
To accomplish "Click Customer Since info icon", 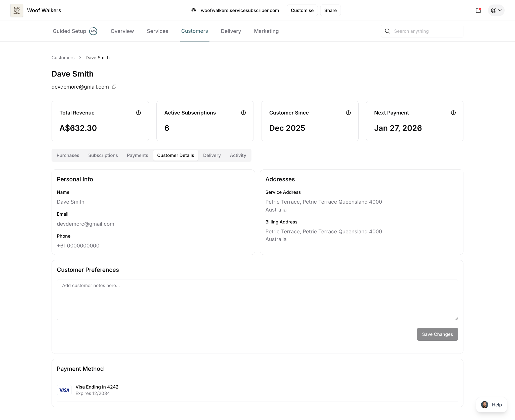I will pyautogui.click(x=348, y=113).
